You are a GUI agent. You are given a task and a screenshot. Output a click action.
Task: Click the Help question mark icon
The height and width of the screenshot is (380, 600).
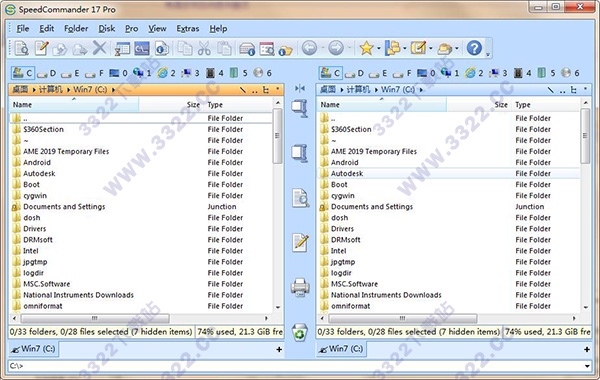[x=474, y=48]
